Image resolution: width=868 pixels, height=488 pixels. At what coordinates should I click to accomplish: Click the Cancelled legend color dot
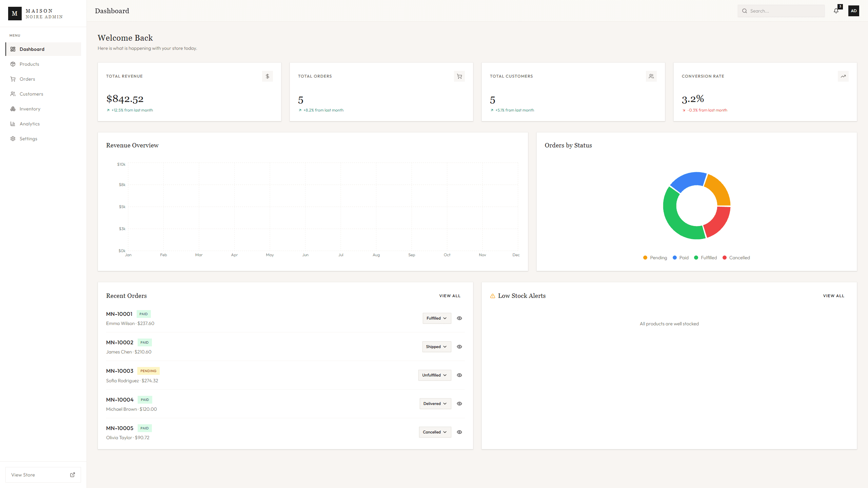pyautogui.click(x=725, y=258)
